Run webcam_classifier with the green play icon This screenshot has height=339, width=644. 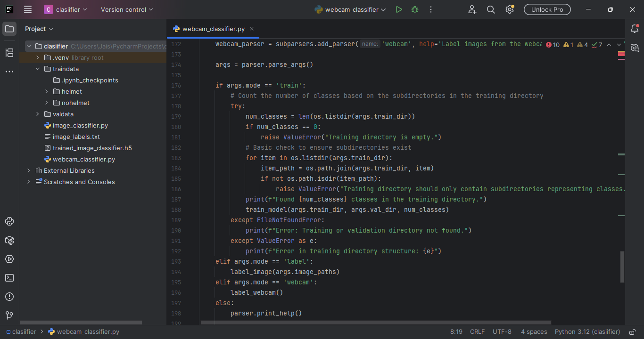(x=399, y=9)
